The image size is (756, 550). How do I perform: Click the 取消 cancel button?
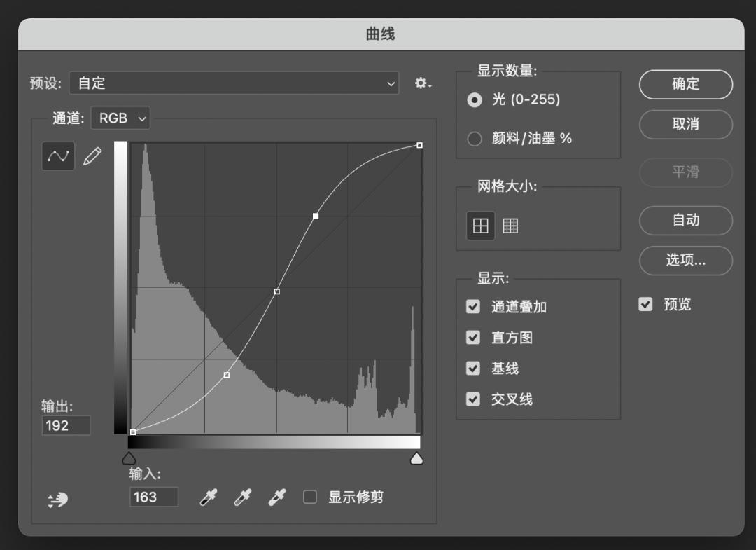685,125
